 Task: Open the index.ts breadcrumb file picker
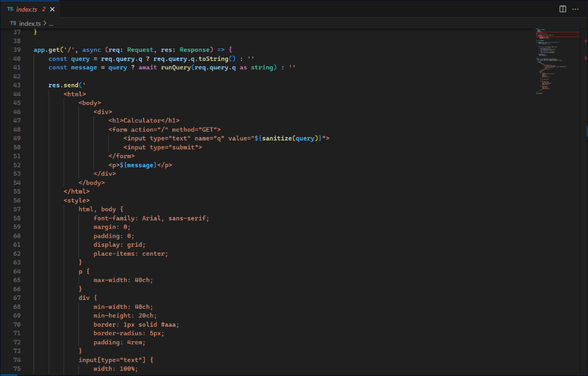30,23
